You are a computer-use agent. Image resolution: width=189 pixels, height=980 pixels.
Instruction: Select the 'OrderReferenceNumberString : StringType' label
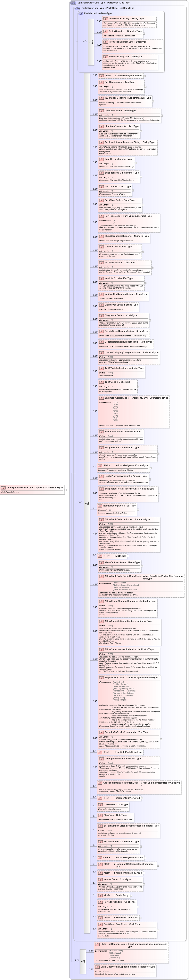128,342
